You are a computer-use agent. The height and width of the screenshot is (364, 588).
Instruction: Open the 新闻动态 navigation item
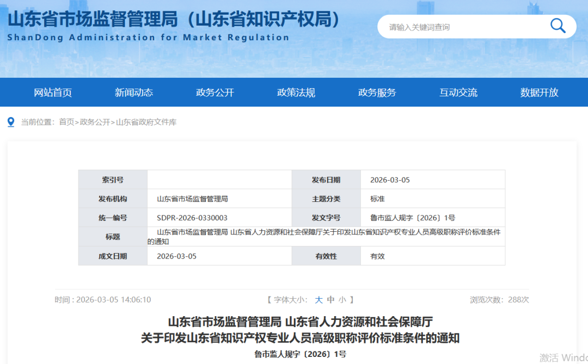point(134,92)
